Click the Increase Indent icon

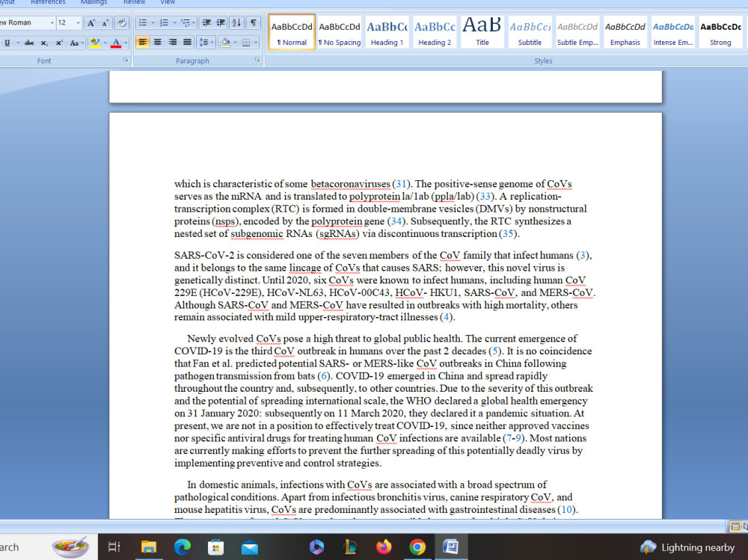point(221,22)
